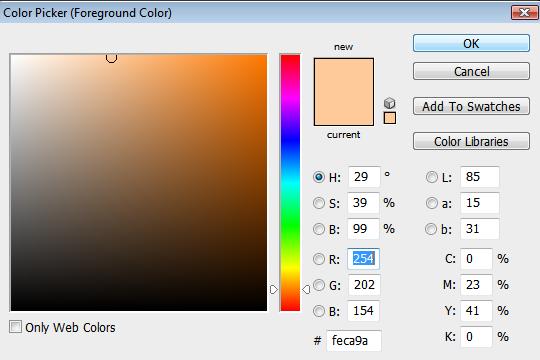Click the Lab b field showing 31

480,229
